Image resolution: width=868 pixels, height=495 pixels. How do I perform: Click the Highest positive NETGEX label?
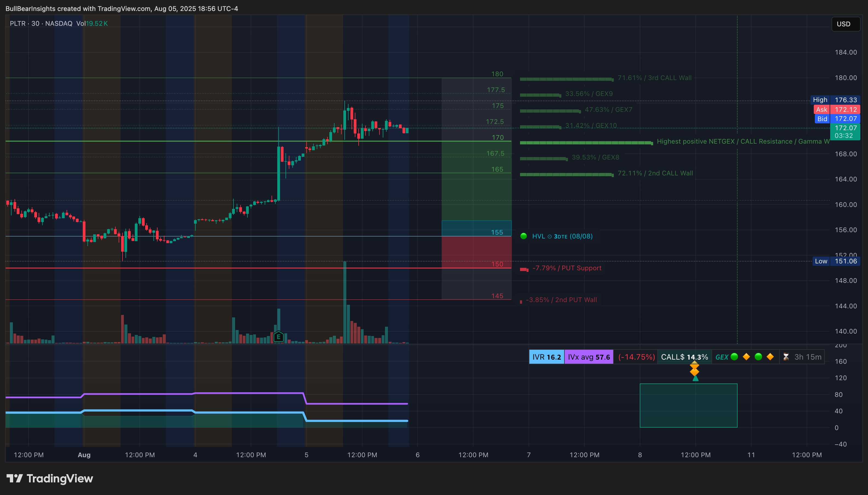click(743, 141)
